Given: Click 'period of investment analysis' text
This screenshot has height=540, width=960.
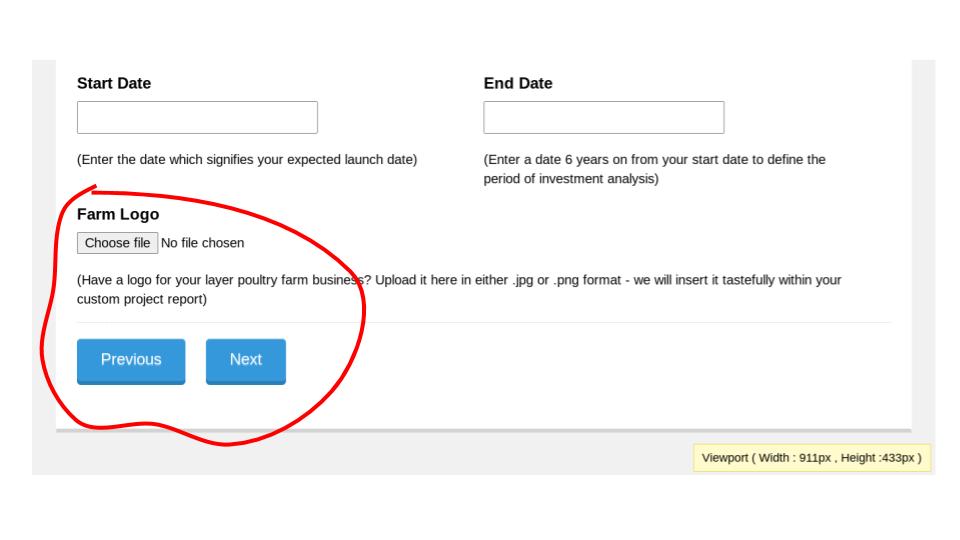Looking at the screenshot, I should pos(571,179).
